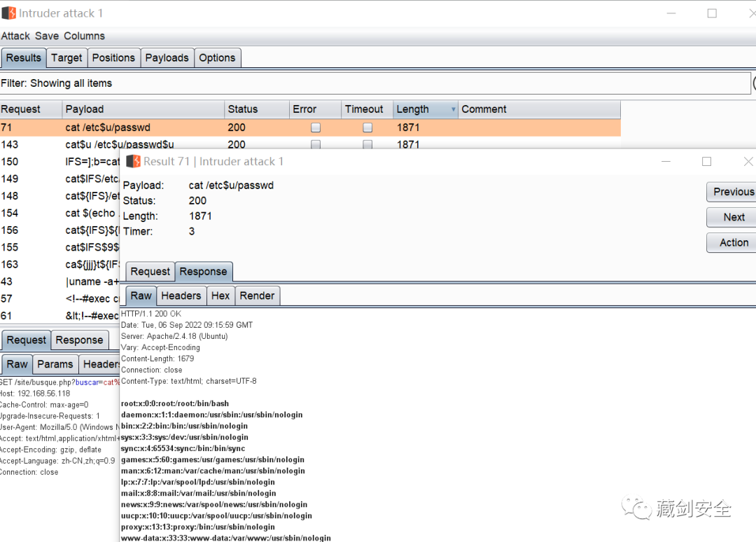The image size is (756, 542).
Task: Click Length column sort arrow
Action: pyautogui.click(x=453, y=109)
